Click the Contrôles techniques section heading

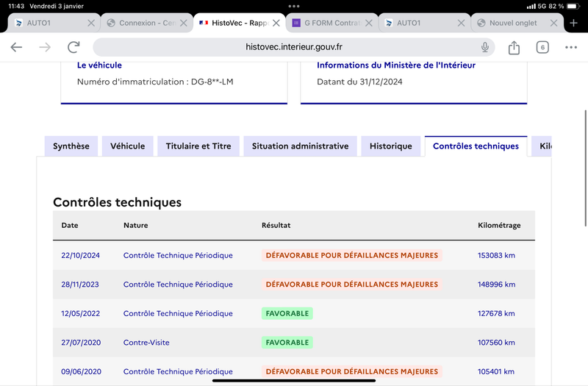pos(117,202)
